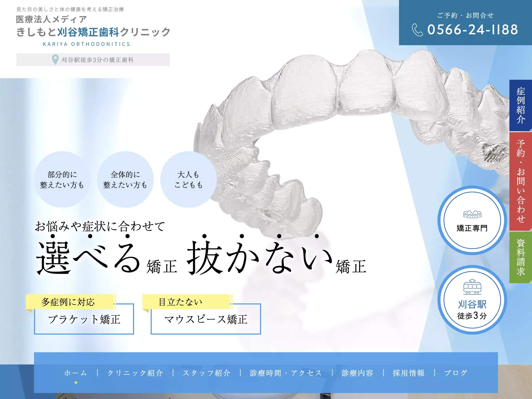The image size is (532, 399).
Task: Call the 0566-24-1188 phone number
Action: 473,30
